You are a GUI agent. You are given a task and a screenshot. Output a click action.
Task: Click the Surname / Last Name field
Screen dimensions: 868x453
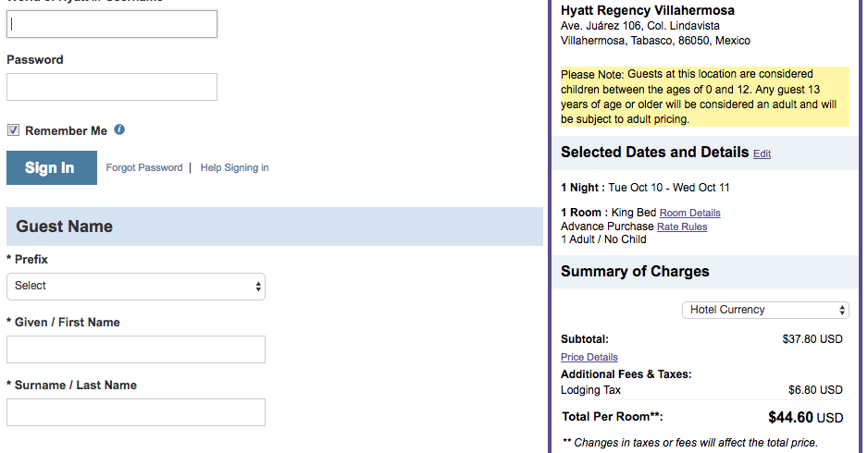(136, 412)
